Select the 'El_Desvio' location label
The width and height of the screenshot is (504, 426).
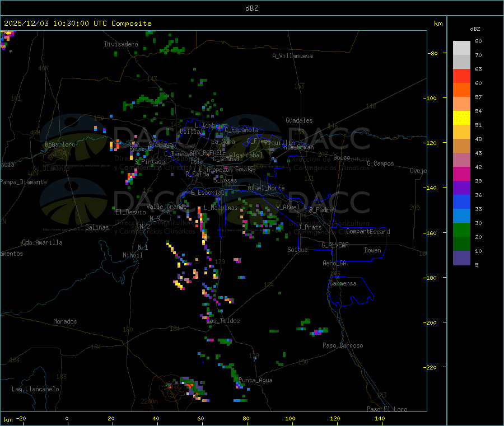click(130, 212)
